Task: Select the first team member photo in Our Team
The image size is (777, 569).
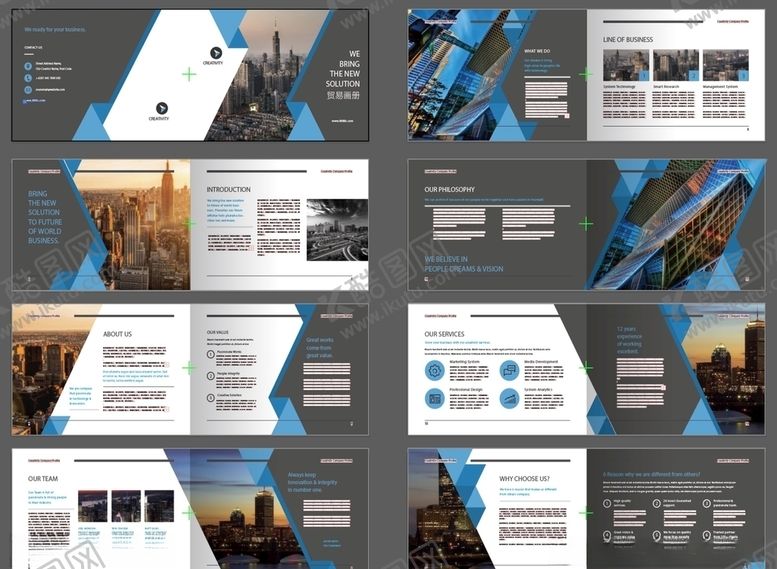Action: click(93, 506)
